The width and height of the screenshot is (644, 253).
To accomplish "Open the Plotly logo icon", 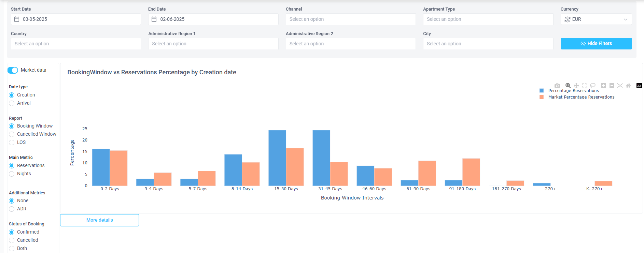I will (x=639, y=86).
